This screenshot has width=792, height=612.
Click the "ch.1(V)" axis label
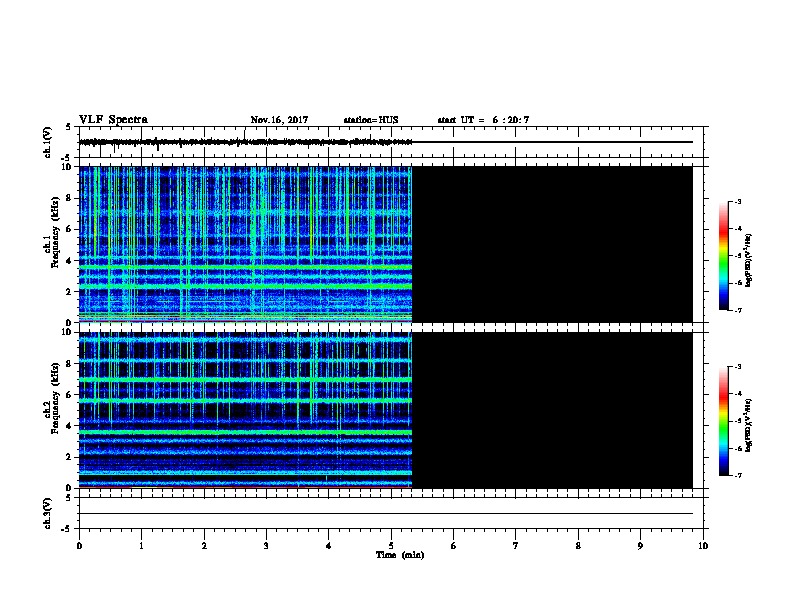click(47, 142)
